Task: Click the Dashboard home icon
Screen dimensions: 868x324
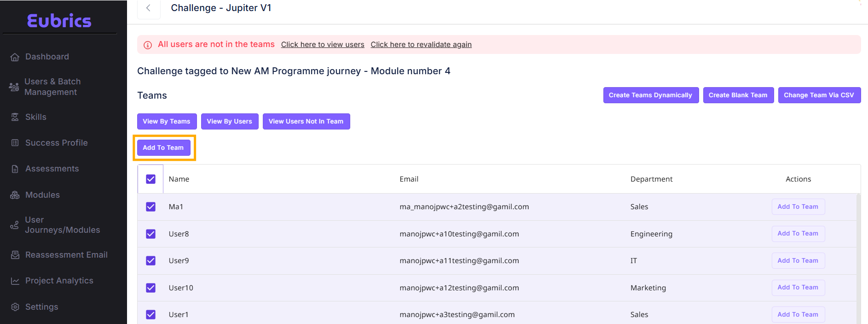Action: (x=15, y=57)
